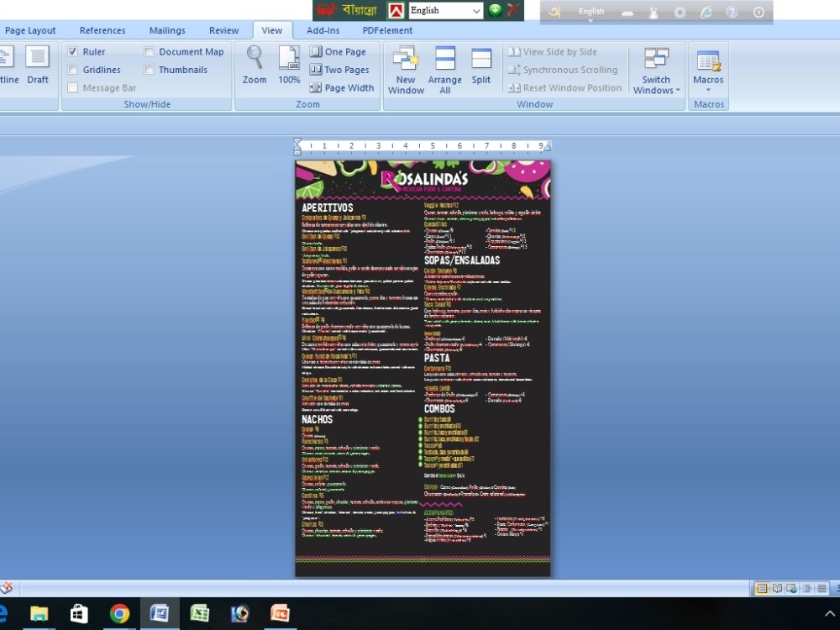840x630 pixels.
Task: Click the horizontal ruler bar
Action: [423, 145]
